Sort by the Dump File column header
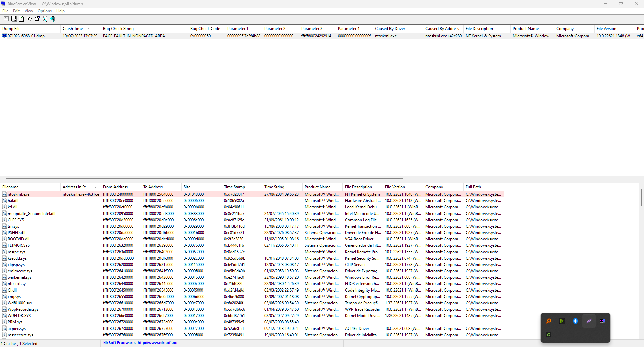This screenshot has width=644, height=347. click(x=30, y=29)
